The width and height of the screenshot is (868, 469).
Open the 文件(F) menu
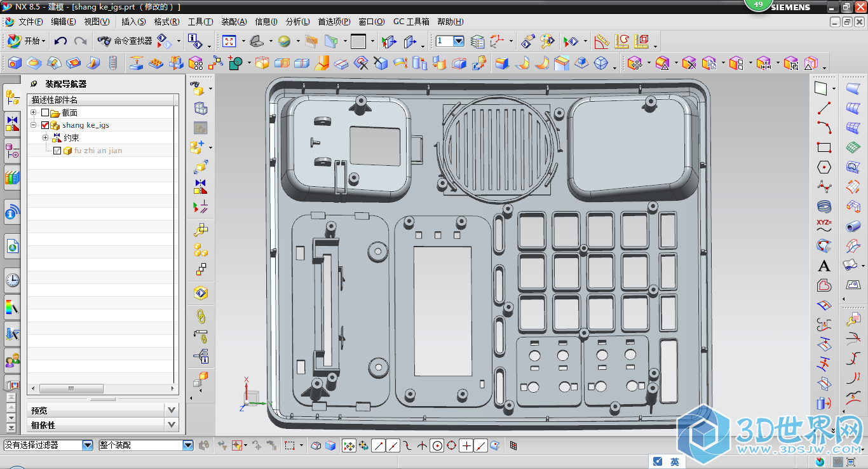tap(31, 22)
